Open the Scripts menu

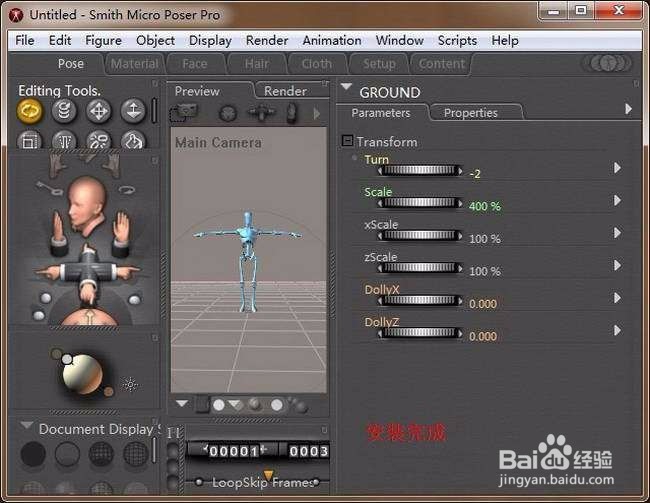coord(457,41)
